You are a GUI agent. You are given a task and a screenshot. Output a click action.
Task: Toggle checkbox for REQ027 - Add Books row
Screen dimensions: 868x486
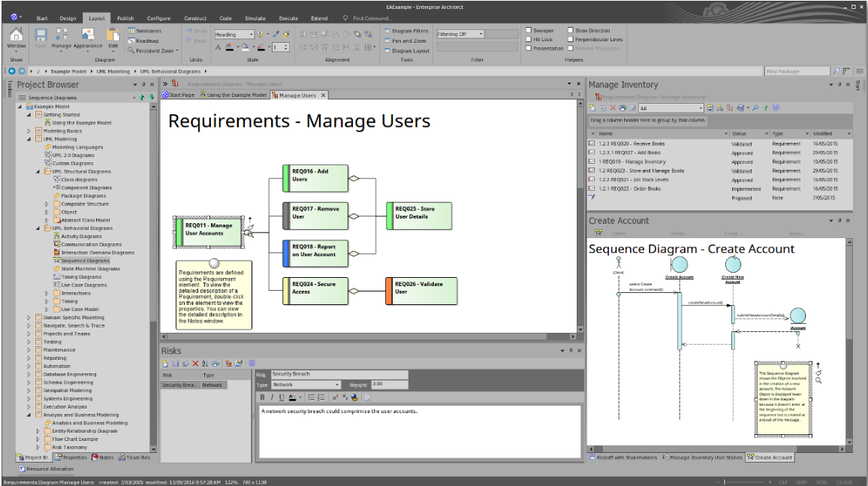[x=592, y=152]
